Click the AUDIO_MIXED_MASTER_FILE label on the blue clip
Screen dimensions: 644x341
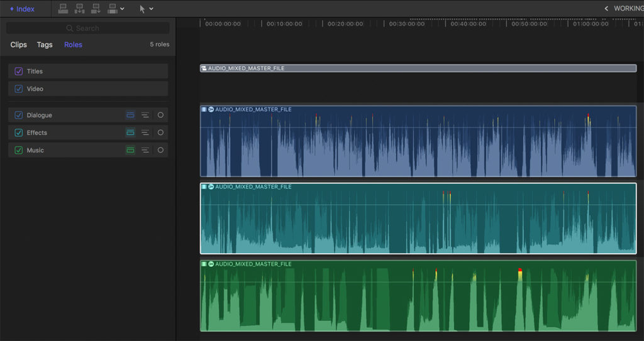tap(253, 109)
